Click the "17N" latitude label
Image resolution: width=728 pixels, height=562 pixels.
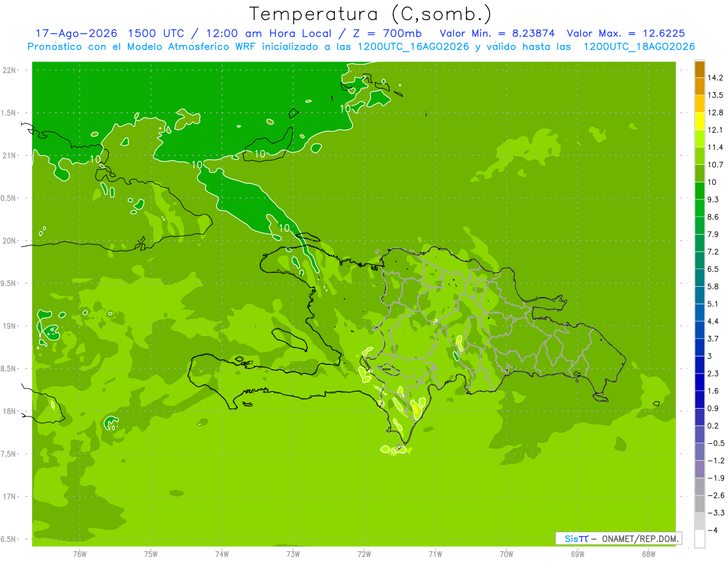[10, 497]
